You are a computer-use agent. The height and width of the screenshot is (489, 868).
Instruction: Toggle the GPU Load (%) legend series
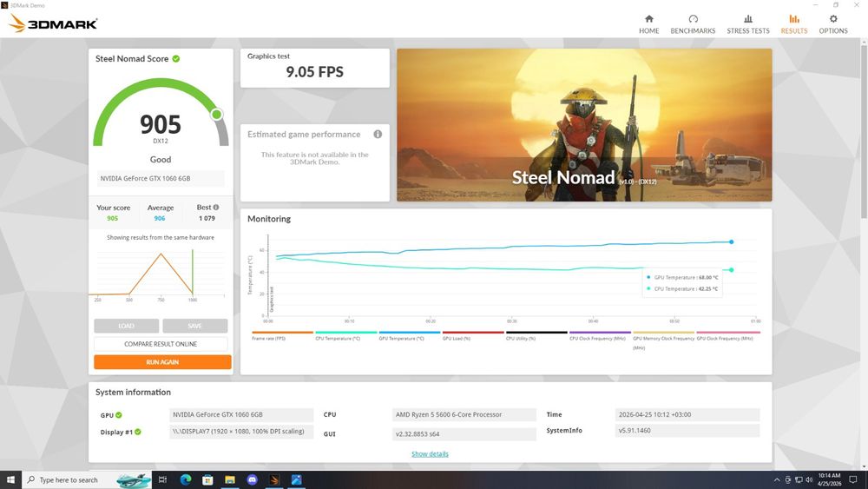coord(473,336)
